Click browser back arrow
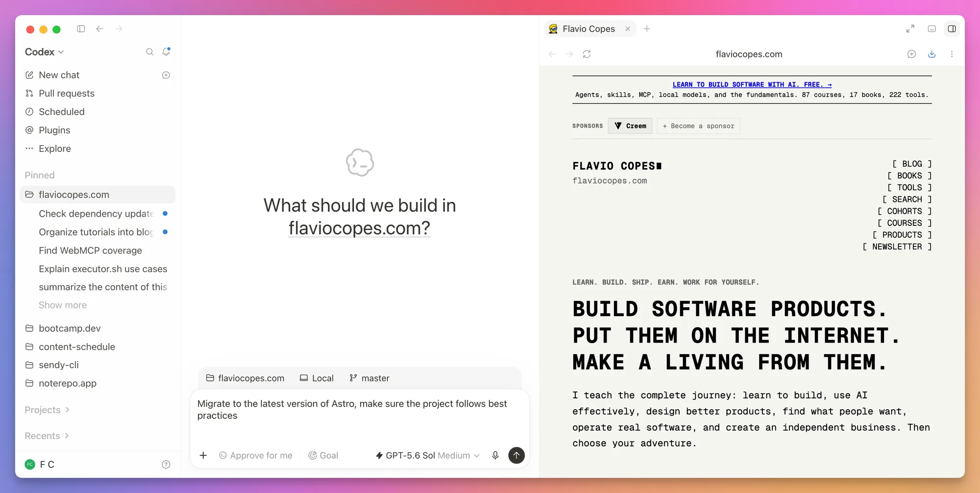 pos(552,54)
